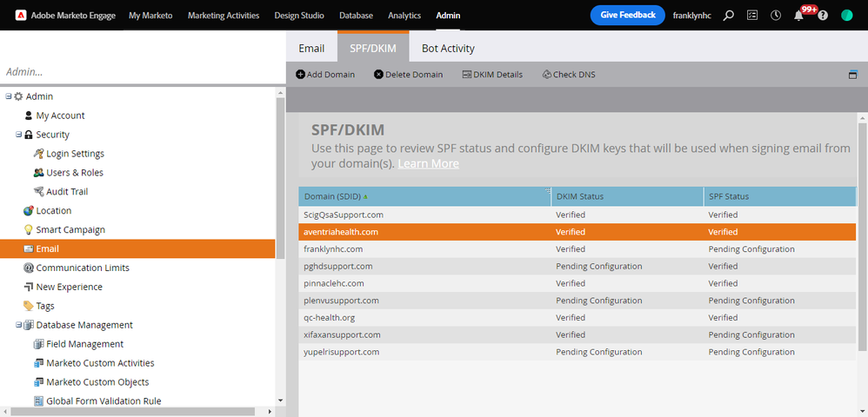Screen dimensions: 868x417
Task: Collapse the Database Management tree section
Action: (x=18, y=325)
